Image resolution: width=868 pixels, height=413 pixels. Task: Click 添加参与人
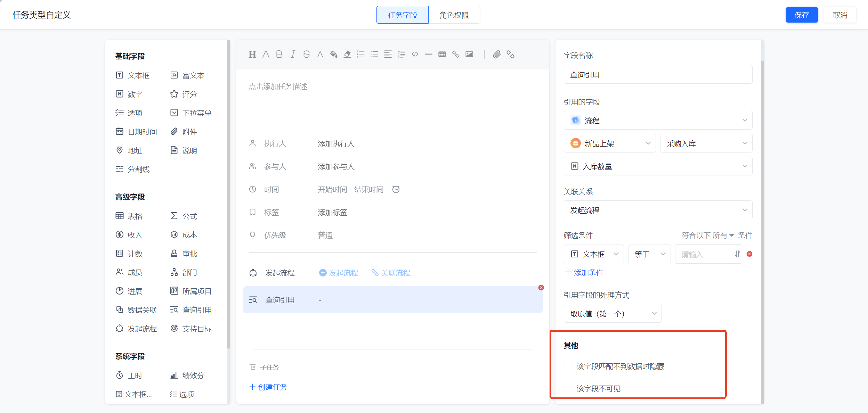tap(336, 166)
